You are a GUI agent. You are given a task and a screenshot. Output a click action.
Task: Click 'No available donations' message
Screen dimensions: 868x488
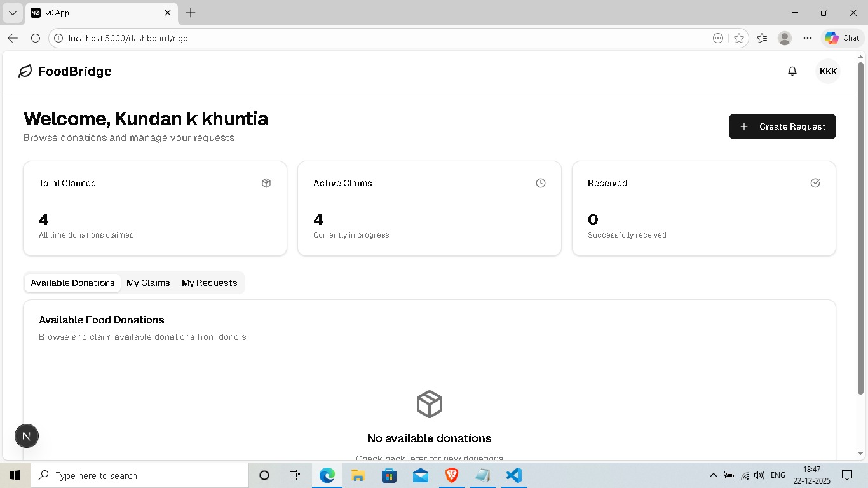[430, 438]
